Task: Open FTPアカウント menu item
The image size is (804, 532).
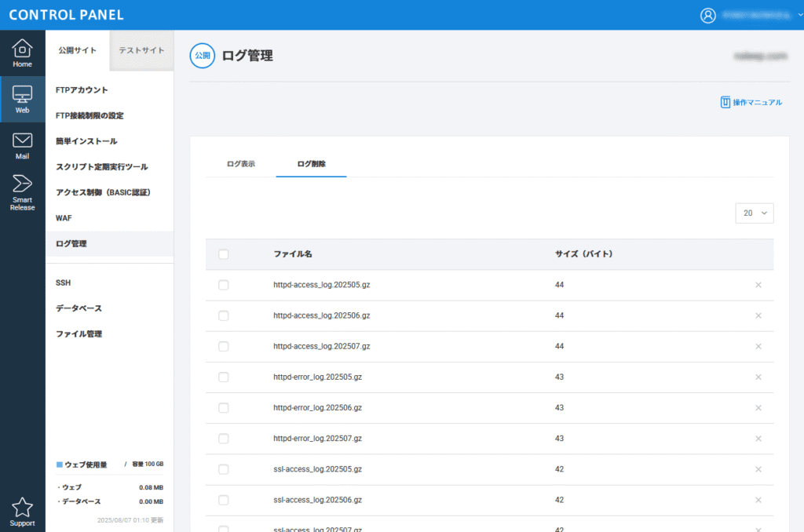Action: coord(82,90)
